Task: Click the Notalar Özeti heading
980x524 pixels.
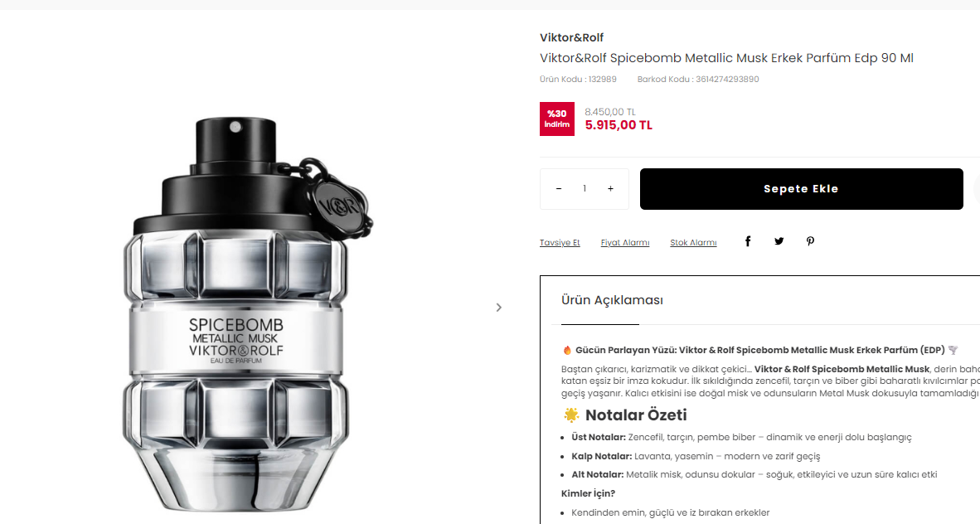Action: [636, 415]
